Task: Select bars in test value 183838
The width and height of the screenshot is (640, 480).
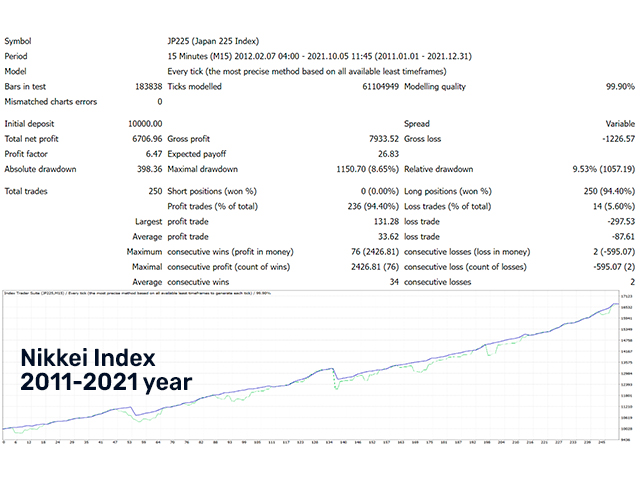Action: coord(149,87)
